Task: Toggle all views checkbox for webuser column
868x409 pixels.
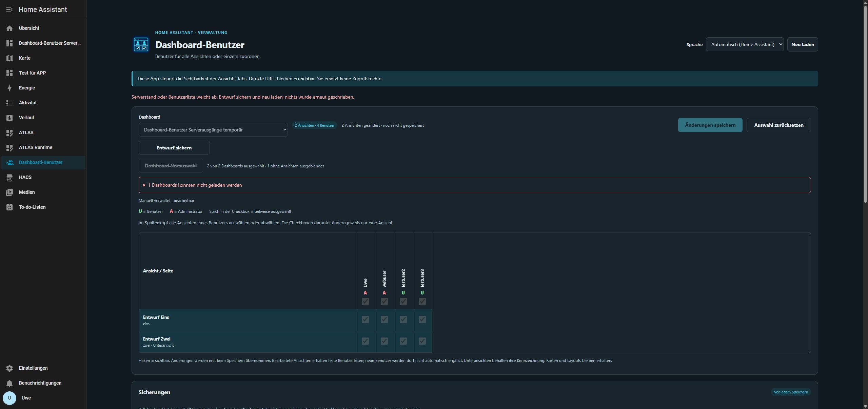Action: (384, 301)
